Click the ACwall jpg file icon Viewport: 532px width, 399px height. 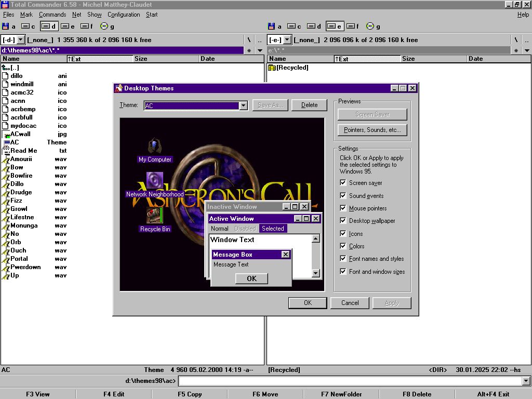pos(6,134)
